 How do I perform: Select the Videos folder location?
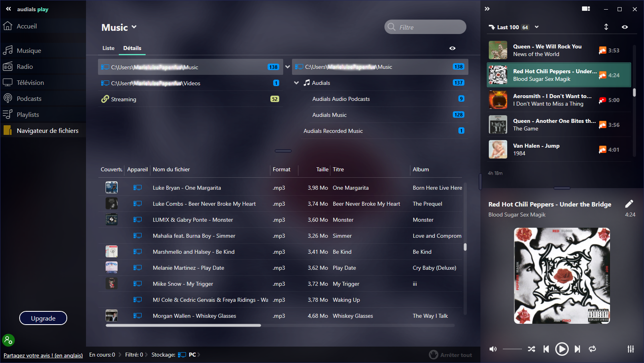coord(190,83)
